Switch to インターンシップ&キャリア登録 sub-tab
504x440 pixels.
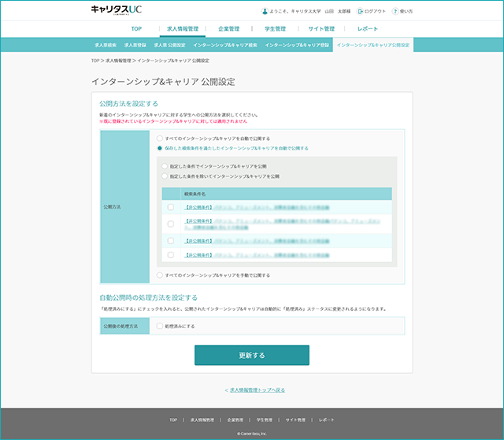pos(297,45)
